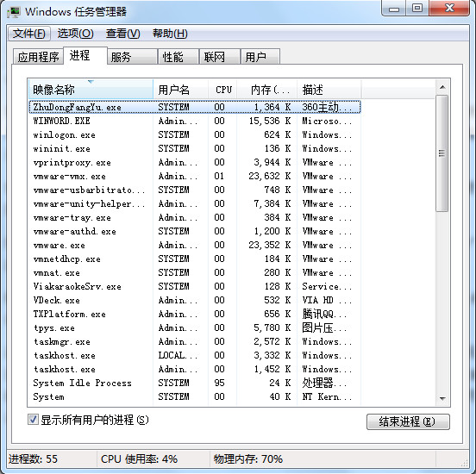Select the WINWORD.EXE process row
Image resolution: width=476 pixels, height=474 pixels.
[195, 121]
